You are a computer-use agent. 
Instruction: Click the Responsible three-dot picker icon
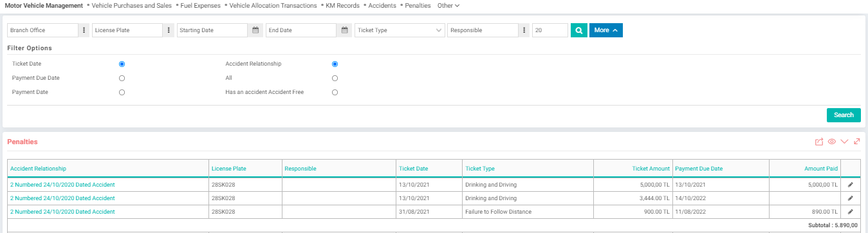(x=524, y=30)
